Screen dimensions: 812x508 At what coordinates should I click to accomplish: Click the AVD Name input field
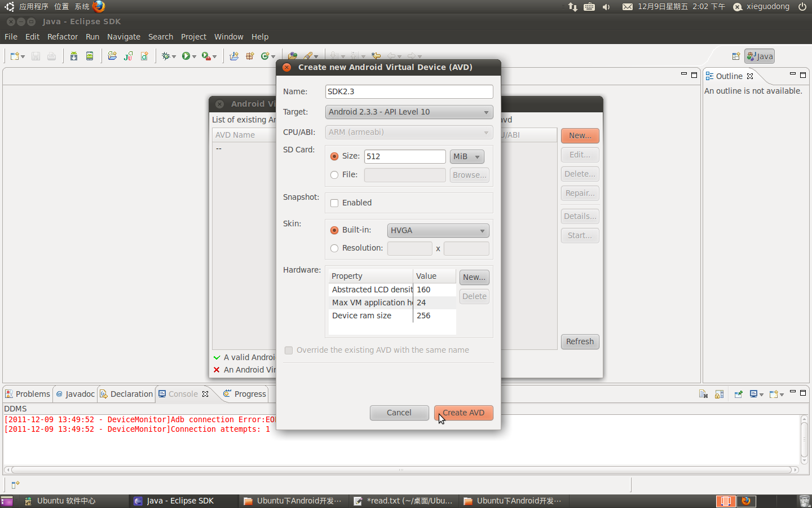(409, 91)
